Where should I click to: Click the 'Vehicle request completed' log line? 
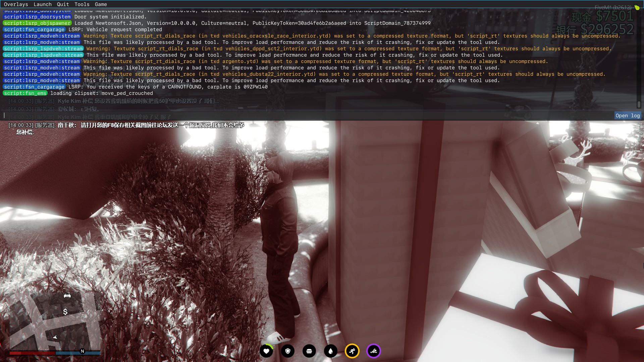(115, 29)
